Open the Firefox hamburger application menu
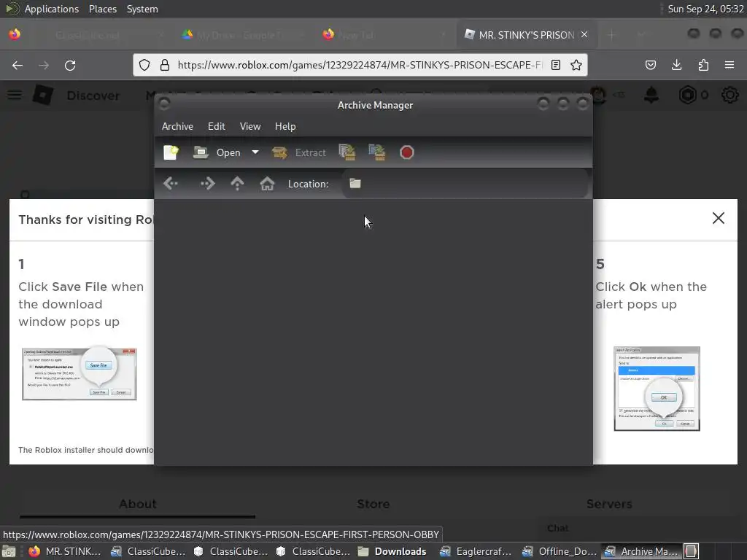Viewport: 747px width, 560px height. click(x=729, y=65)
